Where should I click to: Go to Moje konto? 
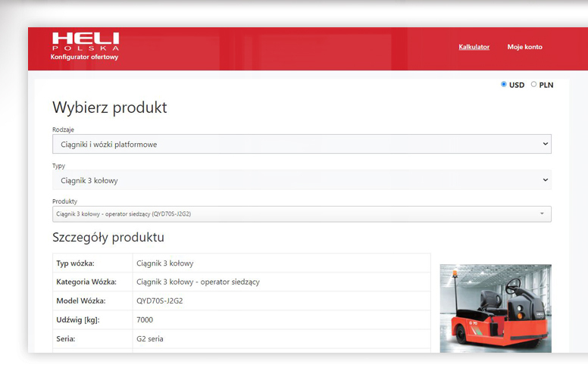524,47
